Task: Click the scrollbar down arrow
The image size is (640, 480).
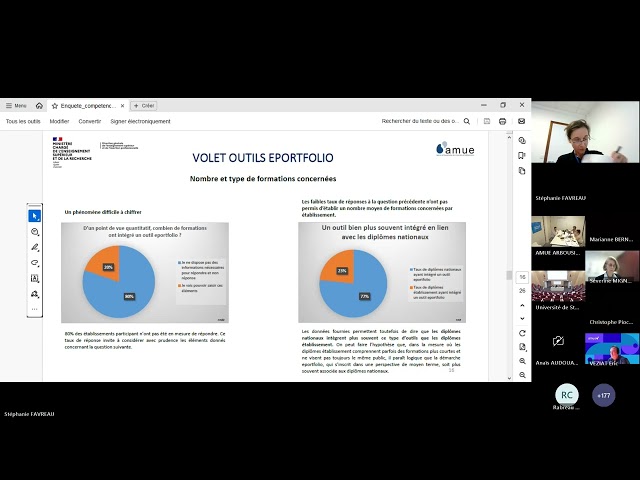Action: point(509,378)
